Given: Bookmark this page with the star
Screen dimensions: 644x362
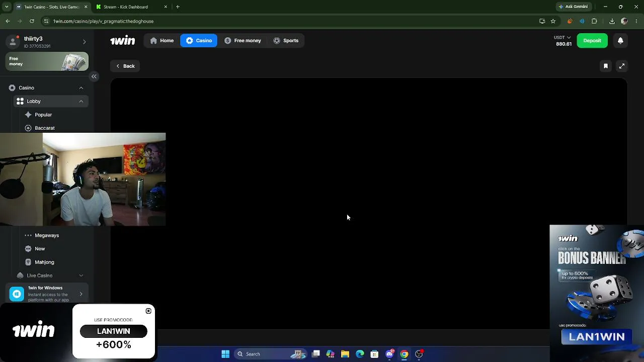Looking at the screenshot, I should pos(553,21).
